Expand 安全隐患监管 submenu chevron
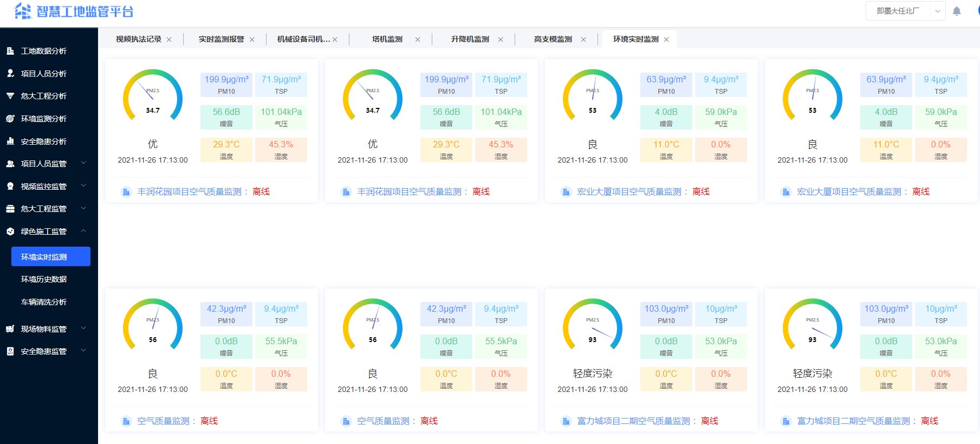The image size is (980, 444). (83, 351)
